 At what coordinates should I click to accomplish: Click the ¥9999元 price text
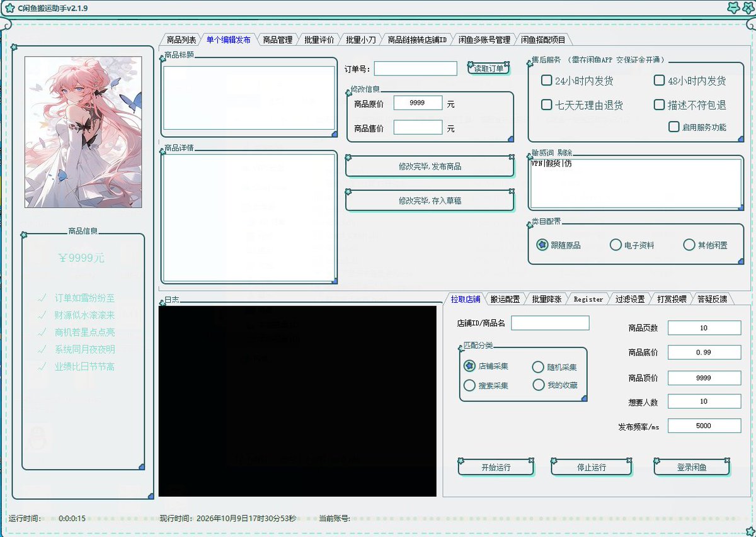81,257
